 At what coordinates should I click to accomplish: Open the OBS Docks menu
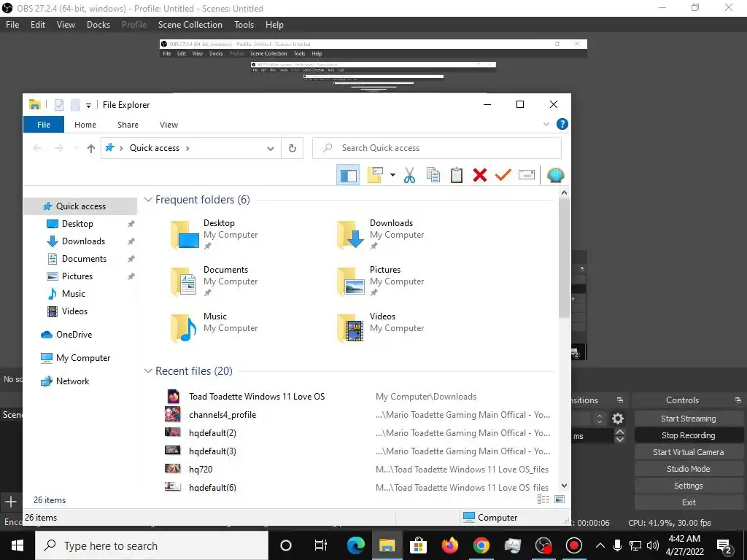point(98,25)
